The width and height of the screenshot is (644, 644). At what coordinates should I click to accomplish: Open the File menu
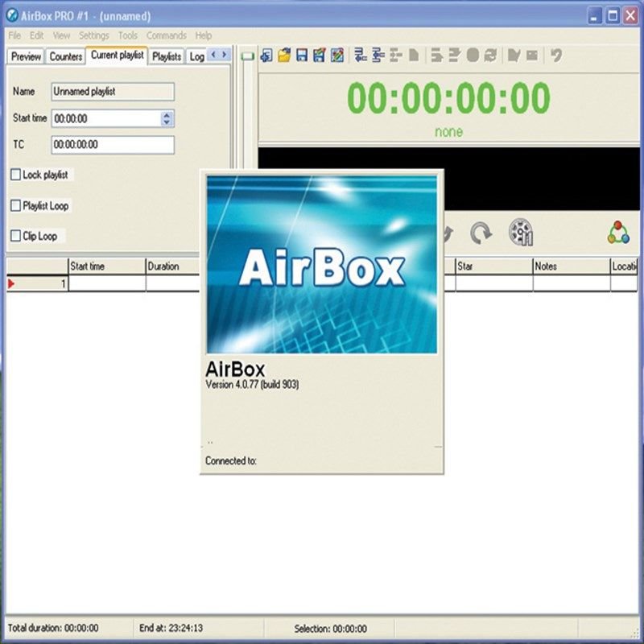click(14, 35)
